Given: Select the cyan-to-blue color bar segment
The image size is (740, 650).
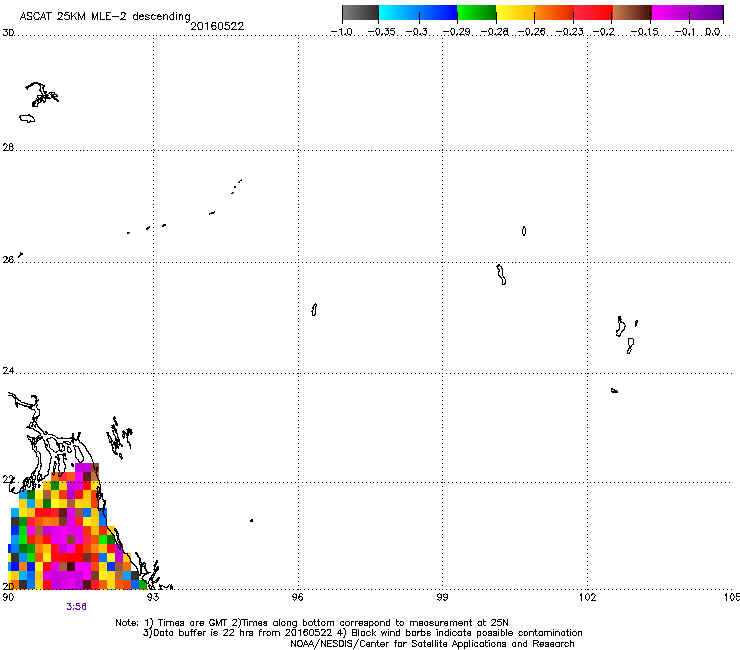Looking at the screenshot, I should [418, 13].
